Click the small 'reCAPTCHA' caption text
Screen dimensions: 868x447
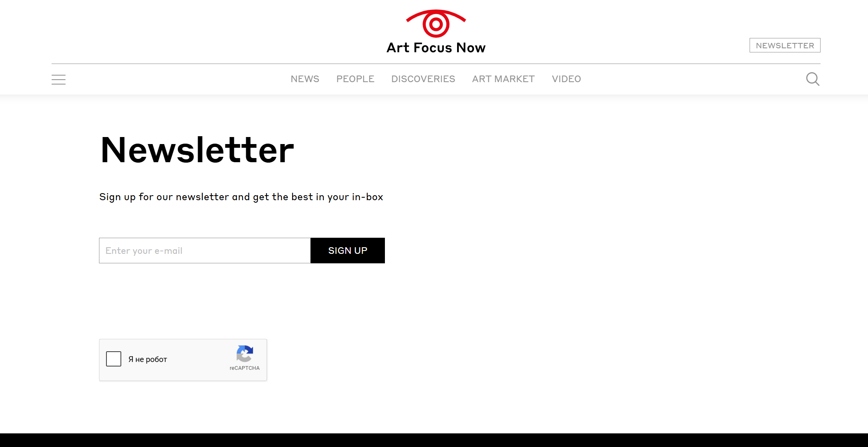click(245, 368)
